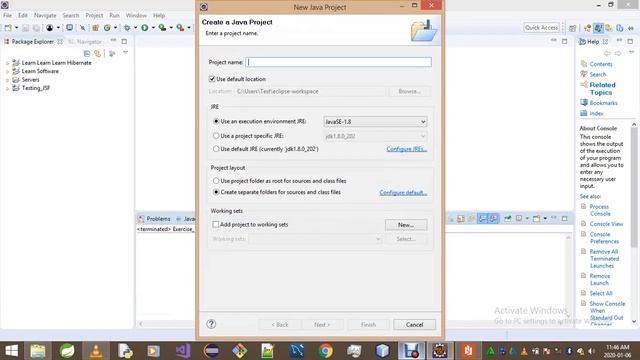Screen dimensions: 640x360
Task: Click the green Run toolbar icon
Action: click(x=144, y=28)
